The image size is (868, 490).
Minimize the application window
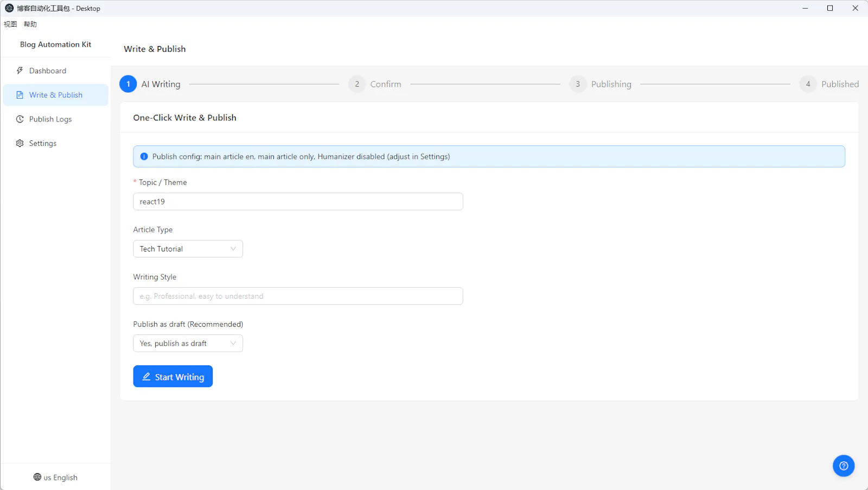tap(805, 8)
